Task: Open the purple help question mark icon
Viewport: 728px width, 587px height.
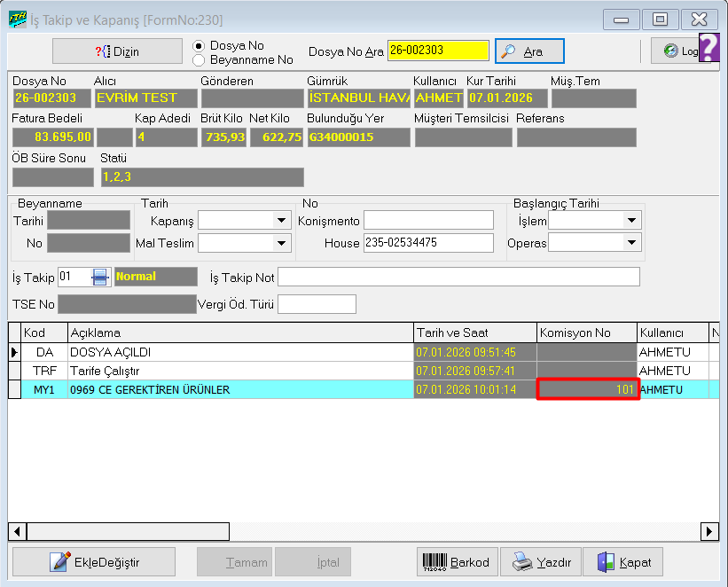Action: [709, 47]
